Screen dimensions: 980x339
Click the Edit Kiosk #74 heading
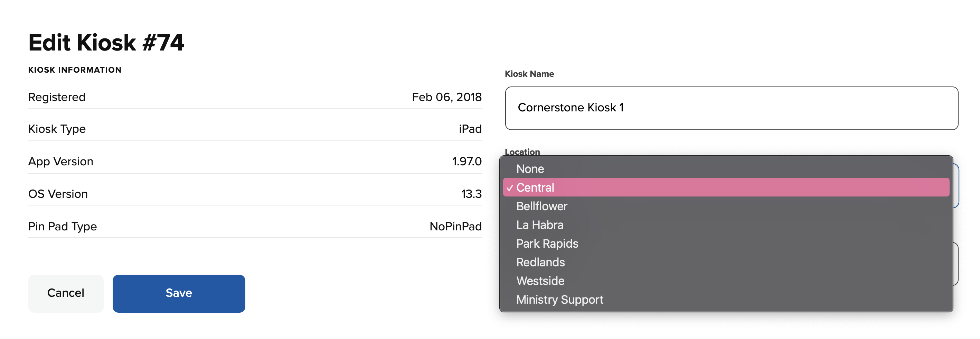[106, 42]
